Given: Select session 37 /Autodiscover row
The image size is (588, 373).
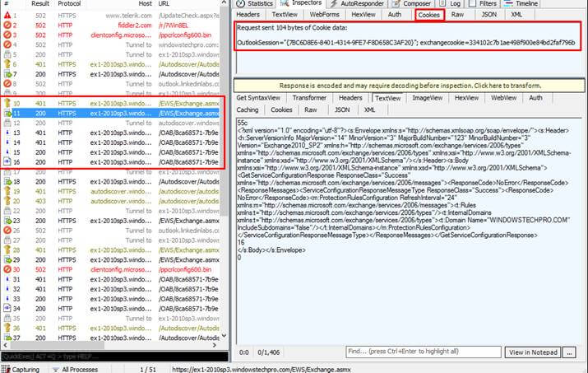Looking at the screenshot, I should (x=111, y=338).
